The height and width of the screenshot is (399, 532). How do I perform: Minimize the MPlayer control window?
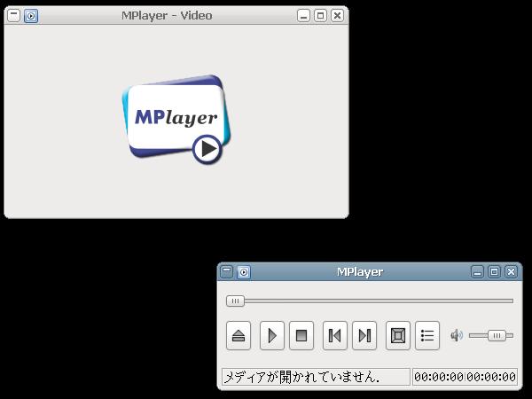477,272
